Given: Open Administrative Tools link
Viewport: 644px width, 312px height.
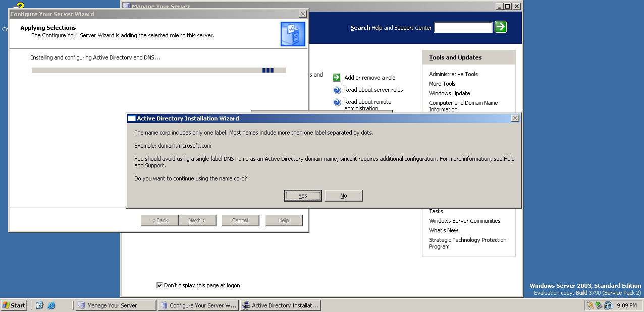Looking at the screenshot, I should [x=453, y=74].
